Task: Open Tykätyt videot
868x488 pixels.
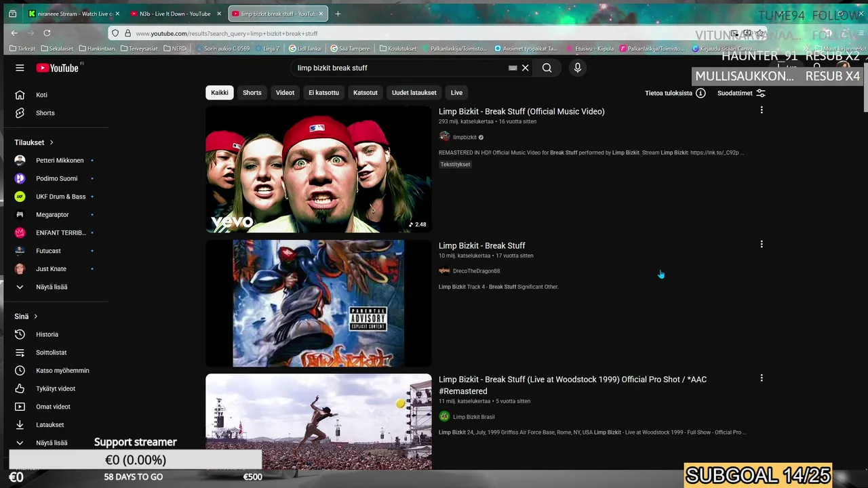Action: (54, 388)
